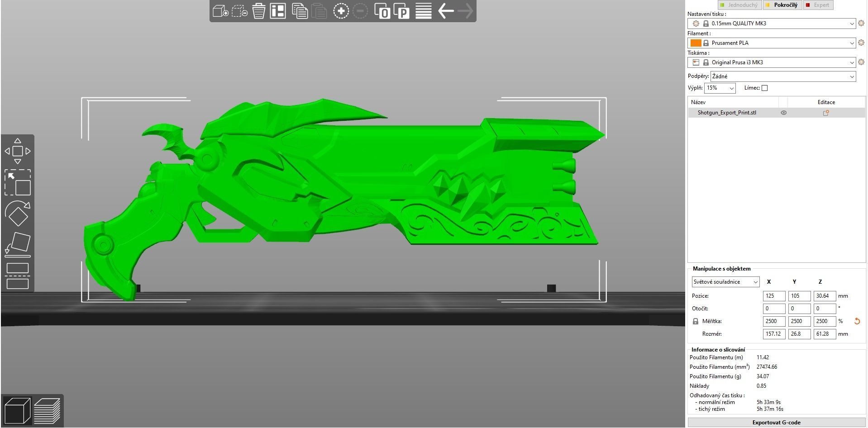Select the Split to objects icon
The width and height of the screenshot is (868, 428).
pyautogui.click(x=383, y=11)
